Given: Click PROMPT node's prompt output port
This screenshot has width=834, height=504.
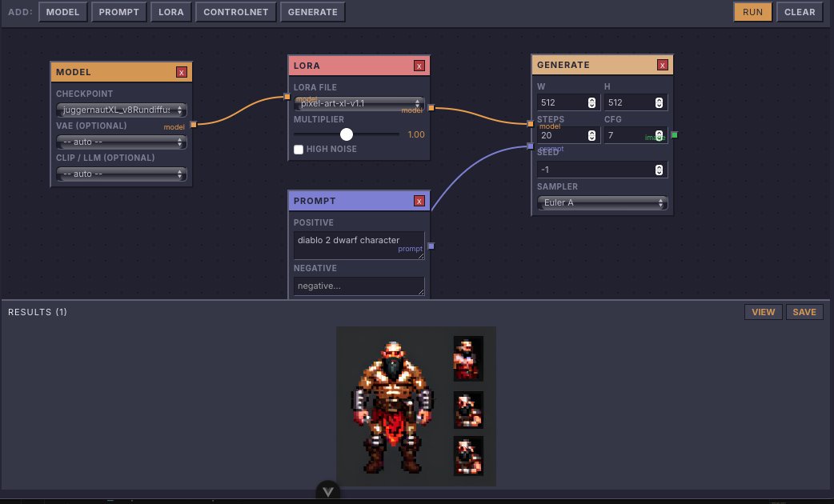Looking at the screenshot, I should [x=431, y=246].
